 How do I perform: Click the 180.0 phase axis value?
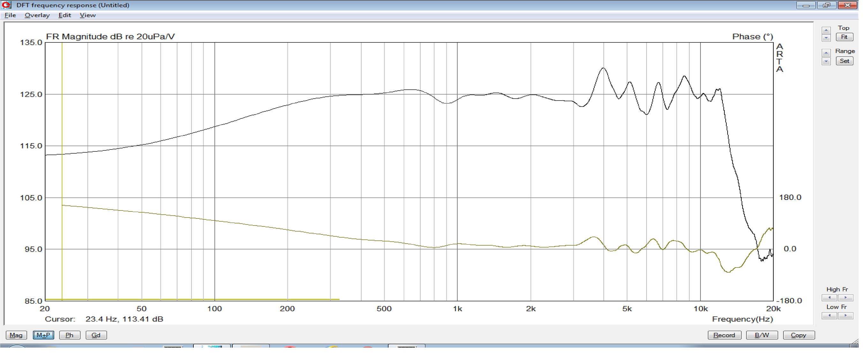tap(790, 197)
